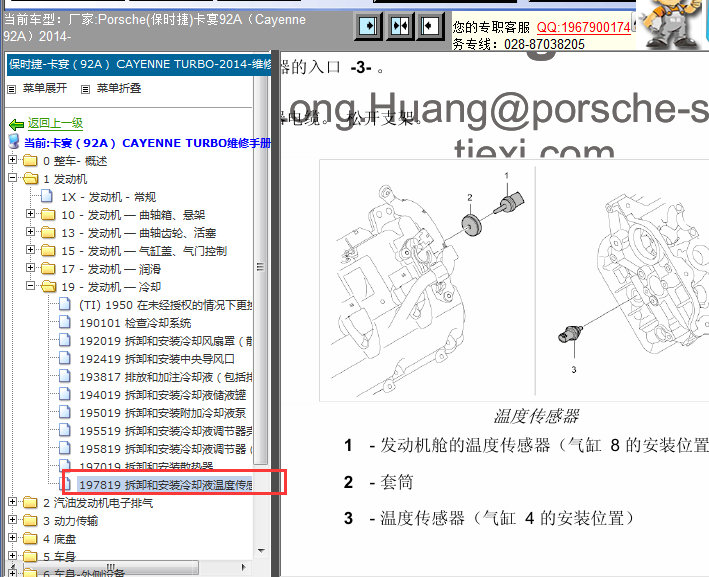Click legend text 3 - 温度传感器（气缸 4 的安装位置）
Image resolution: width=709 pixels, height=577 pixels.
(490, 518)
